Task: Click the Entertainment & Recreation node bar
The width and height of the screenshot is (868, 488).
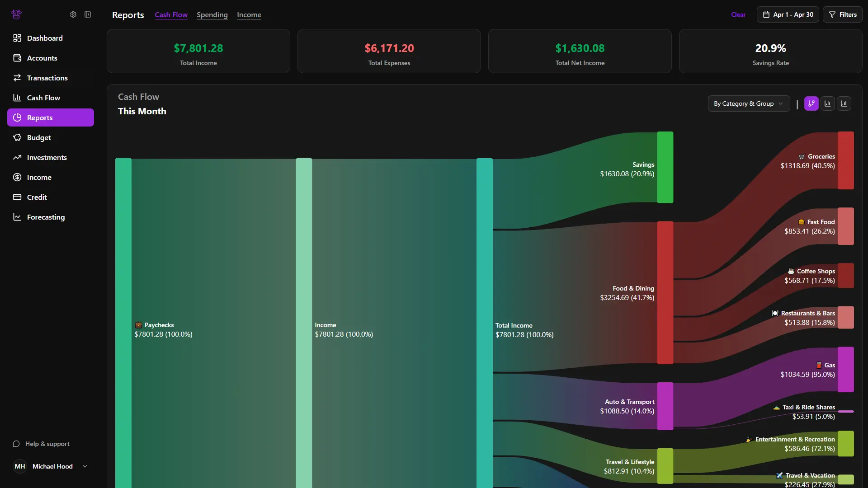Action: pos(846,443)
